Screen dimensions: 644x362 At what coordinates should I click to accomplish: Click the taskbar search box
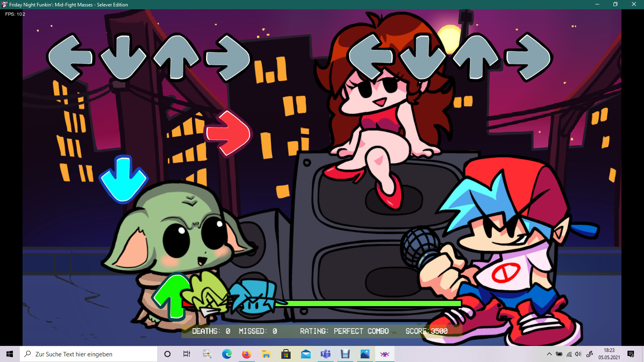click(89, 354)
